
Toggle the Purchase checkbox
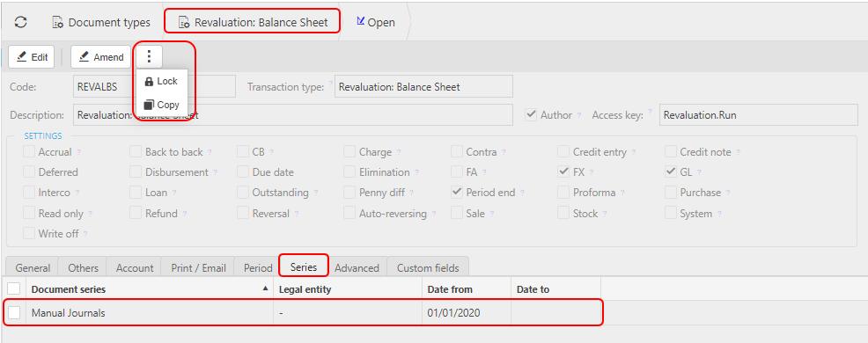coord(671,193)
